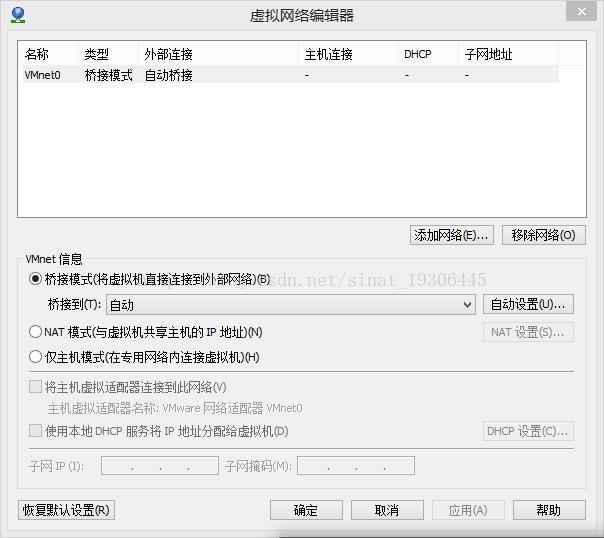Click the 名称 column header

[37, 54]
